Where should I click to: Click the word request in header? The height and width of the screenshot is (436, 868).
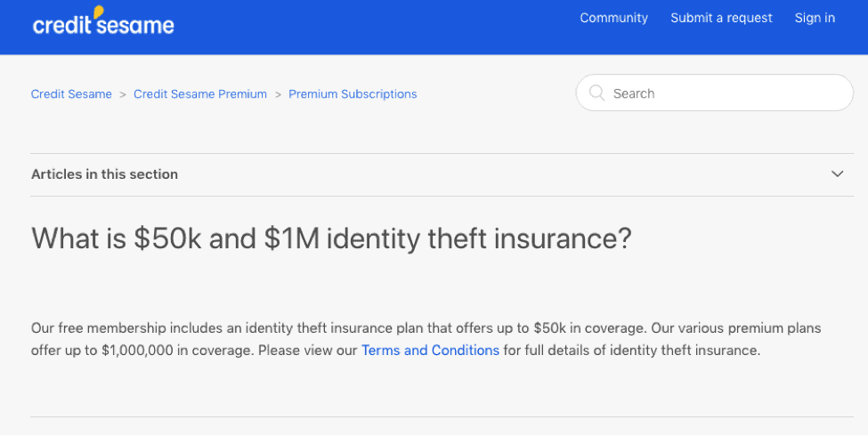750,19
